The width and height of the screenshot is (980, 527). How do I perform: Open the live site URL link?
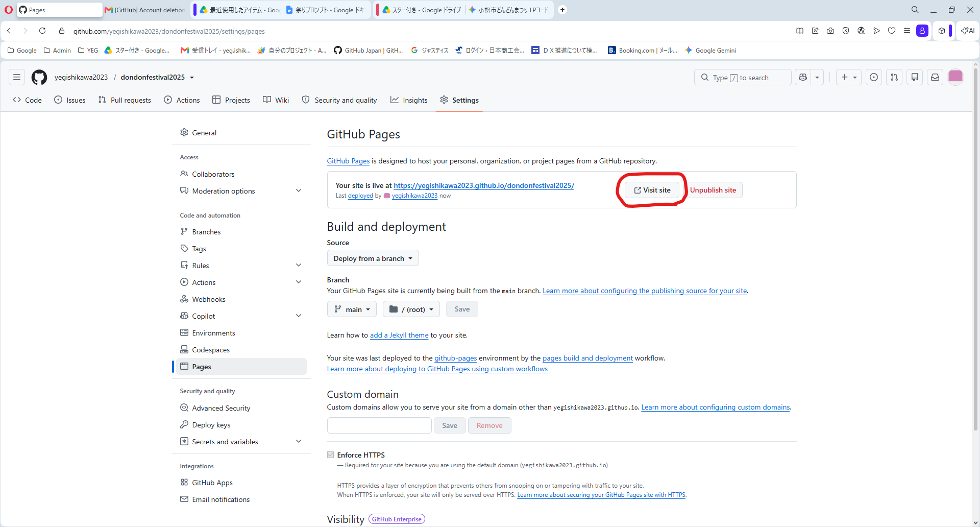(x=484, y=185)
